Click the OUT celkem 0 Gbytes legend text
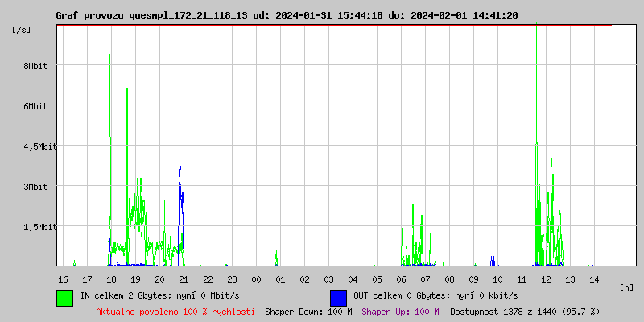The width and height of the screenshot is (644, 322). click(x=436, y=295)
